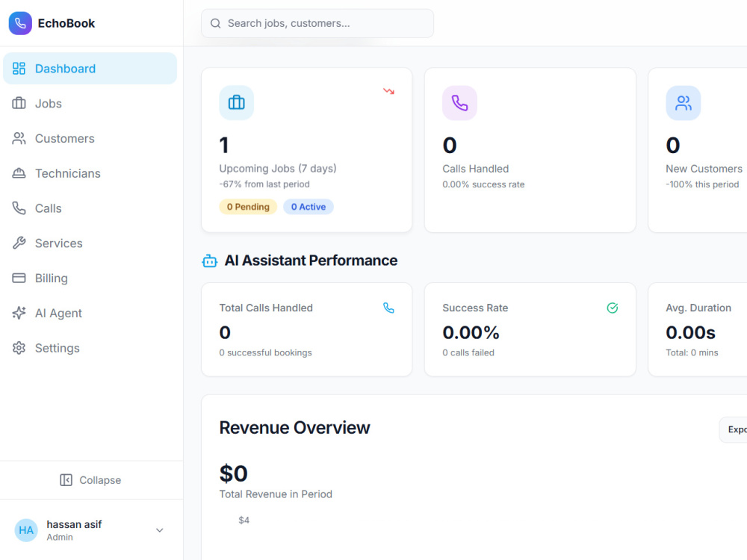Click the Dashboard grid icon in sidebar

[x=19, y=69]
